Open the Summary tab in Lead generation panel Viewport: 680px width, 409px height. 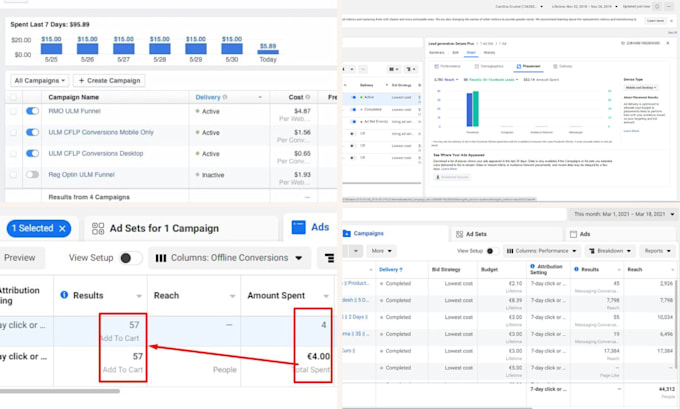(437, 53)
